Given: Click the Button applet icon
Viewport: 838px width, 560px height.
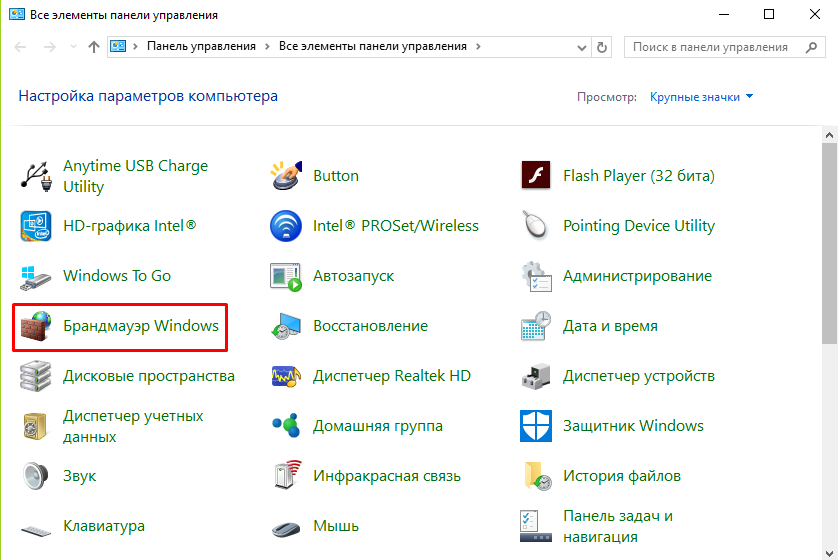Looking at the screenshot, I should pos(286,175).
